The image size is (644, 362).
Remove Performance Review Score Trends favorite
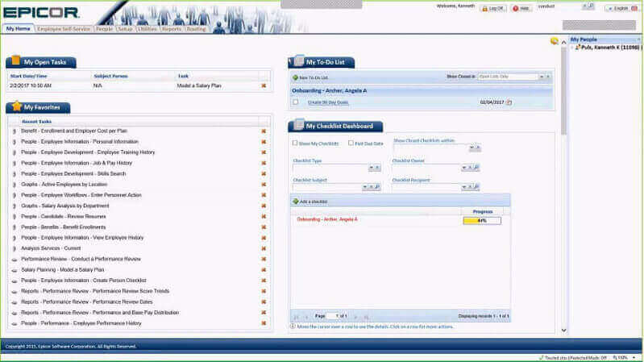pos(264,291)
